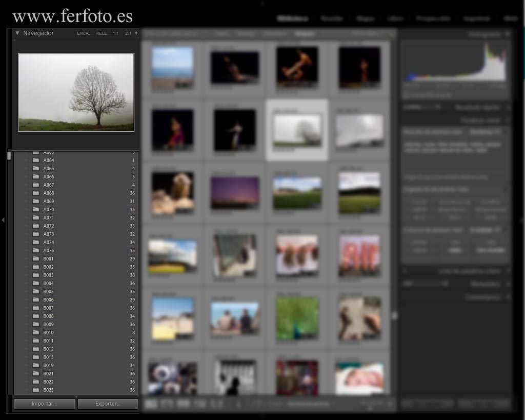Expand folder B022 with its arrow

26,382
